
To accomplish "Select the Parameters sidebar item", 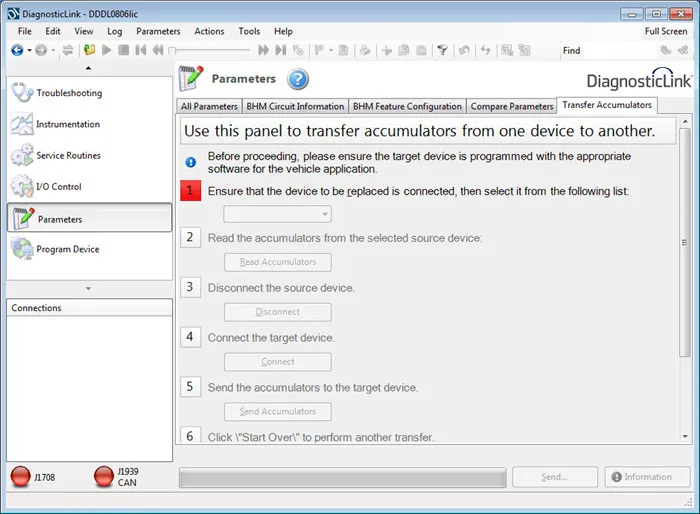I will point(89,217).
